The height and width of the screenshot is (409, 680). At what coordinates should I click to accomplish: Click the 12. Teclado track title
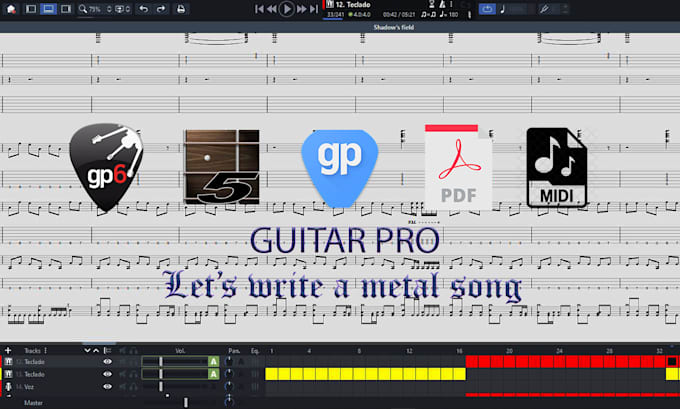pos(353,5)
